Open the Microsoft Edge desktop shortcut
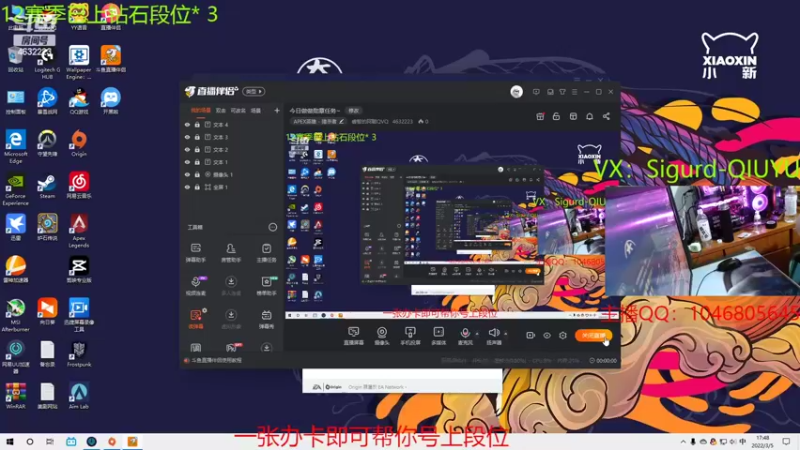Image resolution: width=800 pixels, height=450 pixels. pyautogui.click(x=15, y=147)
